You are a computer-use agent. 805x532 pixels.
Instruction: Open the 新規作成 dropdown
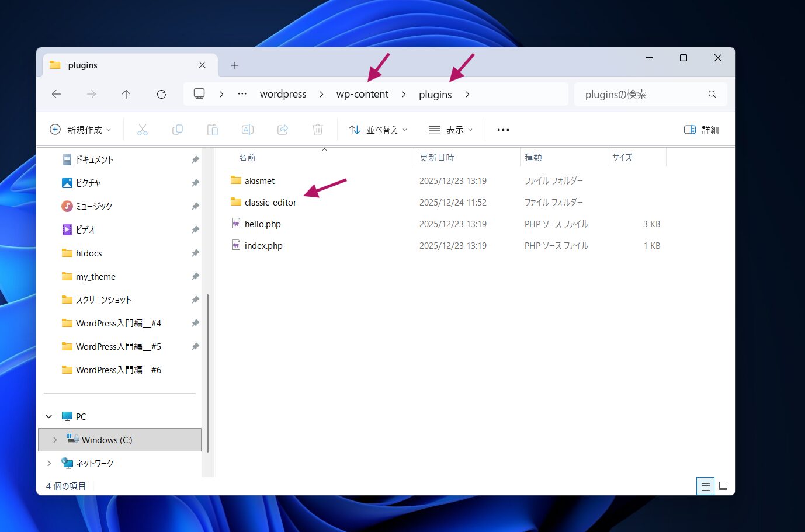(x=81, y=130)
